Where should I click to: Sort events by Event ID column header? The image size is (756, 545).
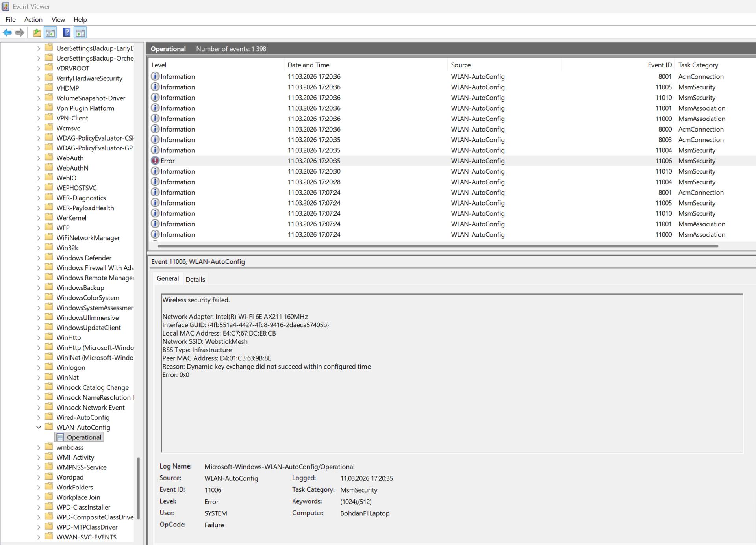659,65
